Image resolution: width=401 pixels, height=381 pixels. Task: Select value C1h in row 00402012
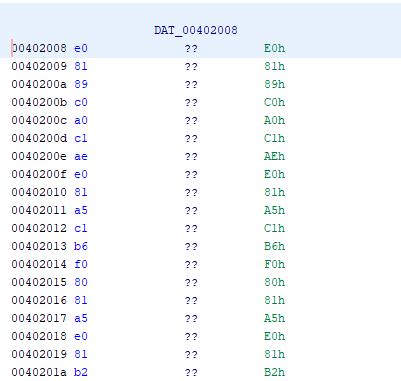pyautogui.click(x=274, y=228)
